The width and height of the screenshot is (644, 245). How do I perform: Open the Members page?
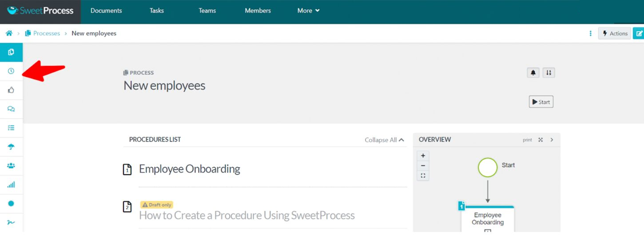click(258, 11)
